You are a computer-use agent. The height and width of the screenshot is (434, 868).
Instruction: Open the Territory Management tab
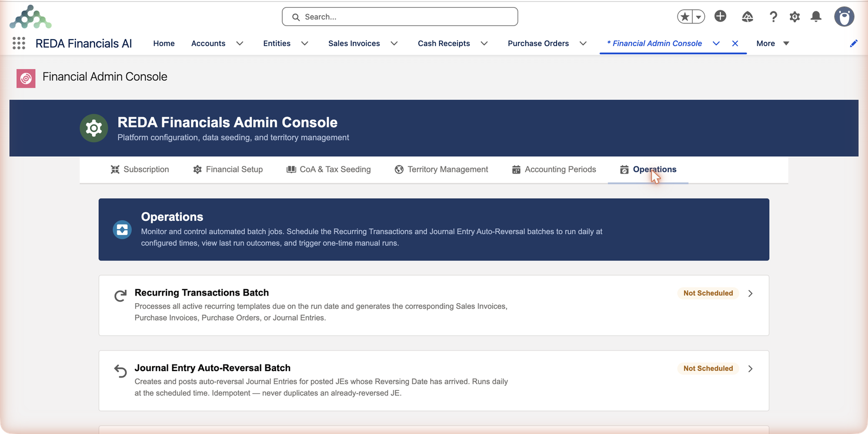(x=442, y=169)
